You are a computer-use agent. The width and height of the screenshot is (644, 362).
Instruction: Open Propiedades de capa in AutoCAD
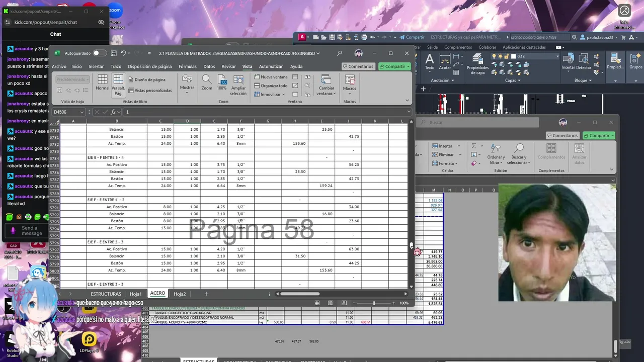pyautogui.click(x=477, y=64)
